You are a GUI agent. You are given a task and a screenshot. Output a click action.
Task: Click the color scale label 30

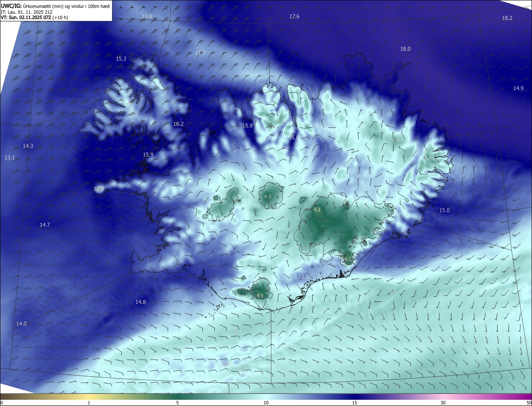(x=443, y=403)
